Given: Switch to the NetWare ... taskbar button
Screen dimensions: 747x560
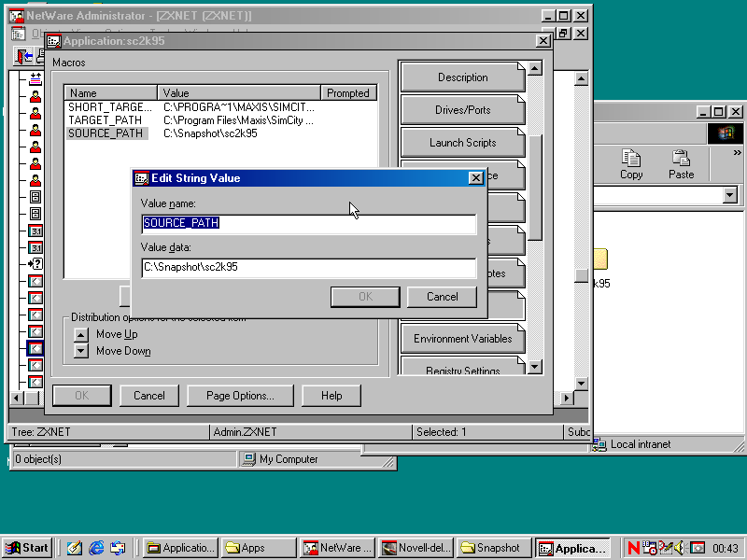Looking at the screenshot, I should (337, 548).
